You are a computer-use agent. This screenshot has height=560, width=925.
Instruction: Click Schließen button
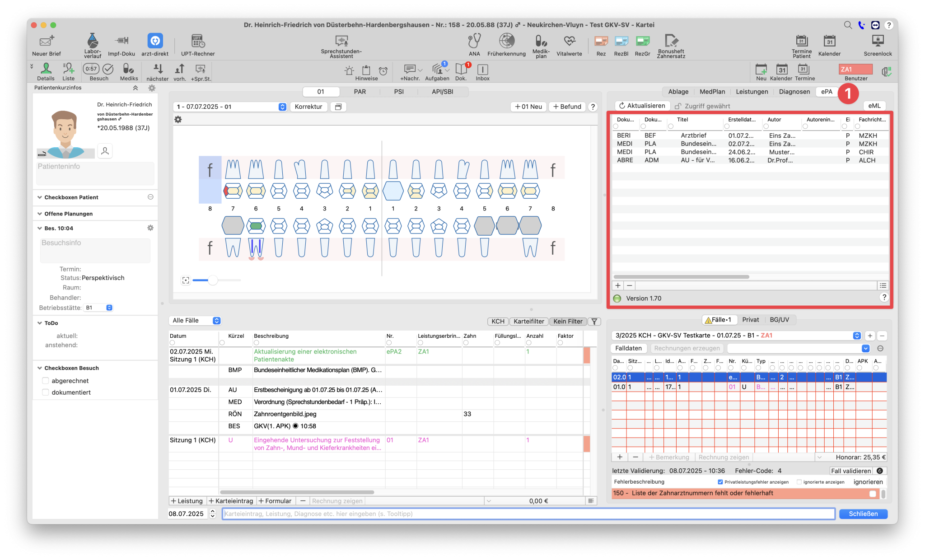tap(863, 514)
